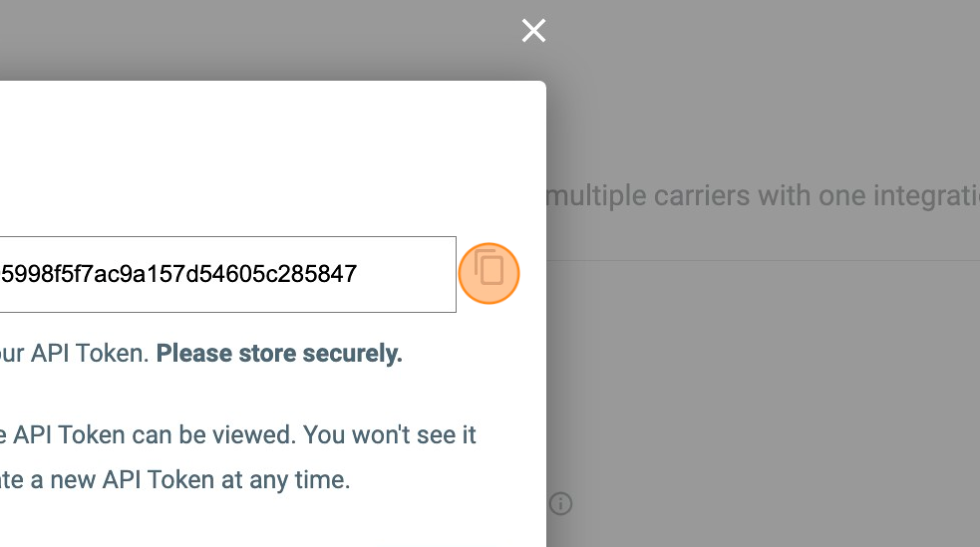Click the bold "Please store securely." text
This screenshot has width=980, height=547.
(279, 354)
